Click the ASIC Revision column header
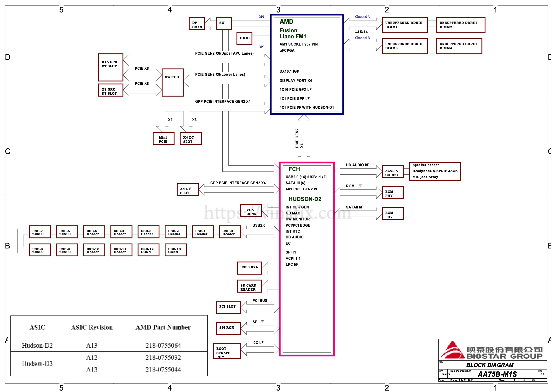556x392 pixels. (x=92, y=327)
